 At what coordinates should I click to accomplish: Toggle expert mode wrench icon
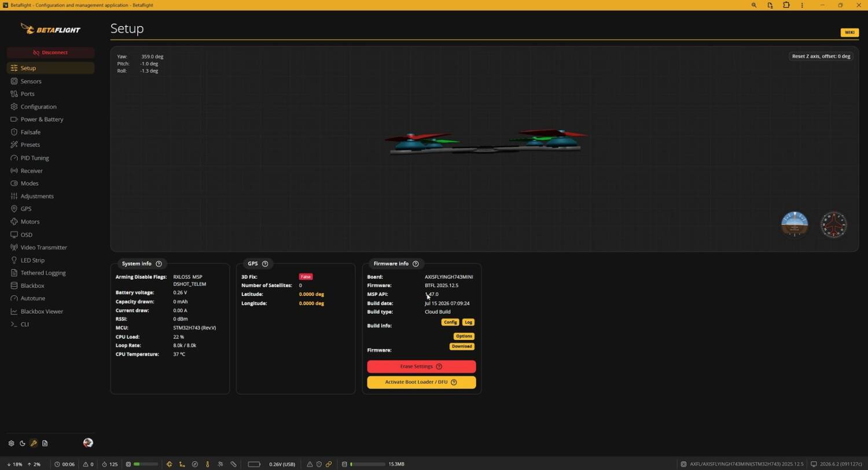[34, 443]
